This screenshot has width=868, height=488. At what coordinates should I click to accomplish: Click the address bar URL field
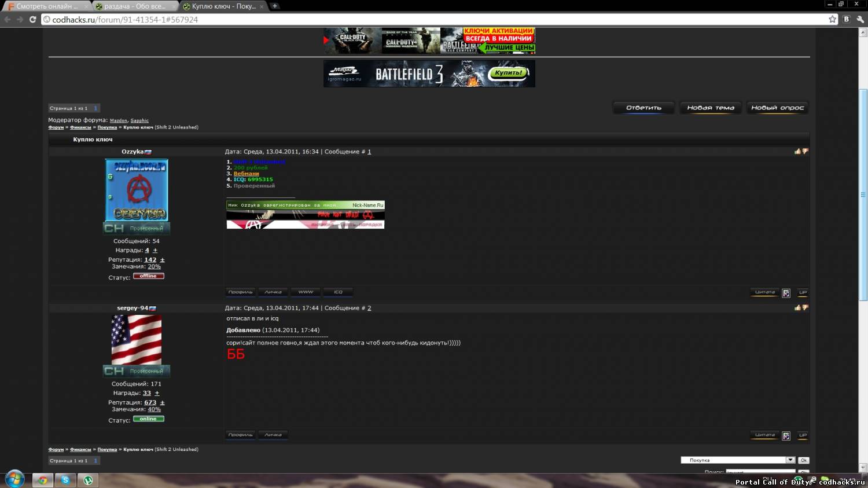(434, 19)
